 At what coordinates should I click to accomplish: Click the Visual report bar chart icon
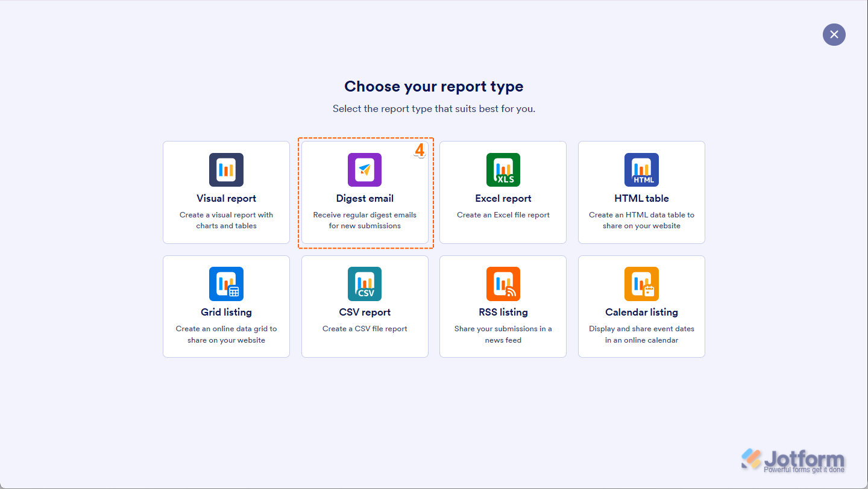click(x=226, y=170)
